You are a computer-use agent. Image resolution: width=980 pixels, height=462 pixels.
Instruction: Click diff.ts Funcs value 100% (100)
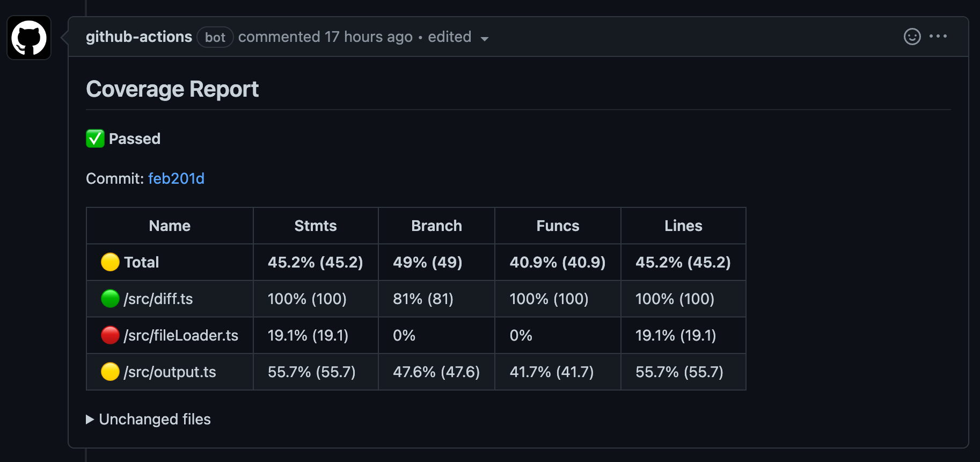tap(549, 299)
